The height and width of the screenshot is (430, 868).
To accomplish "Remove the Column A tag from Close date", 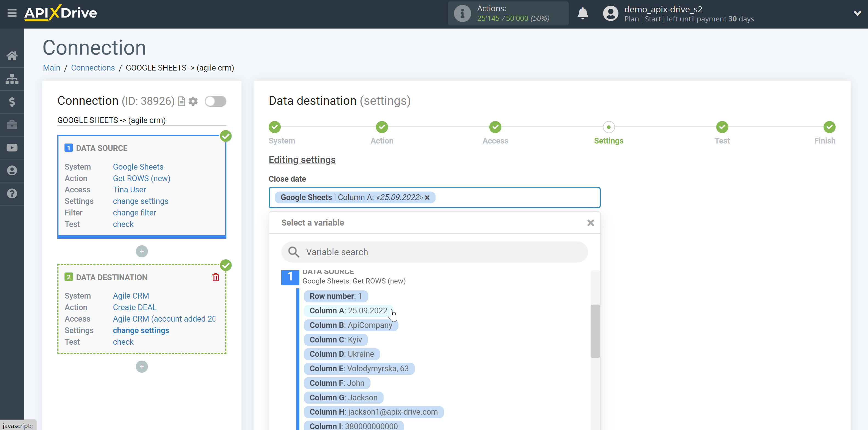I will point(427,198).
